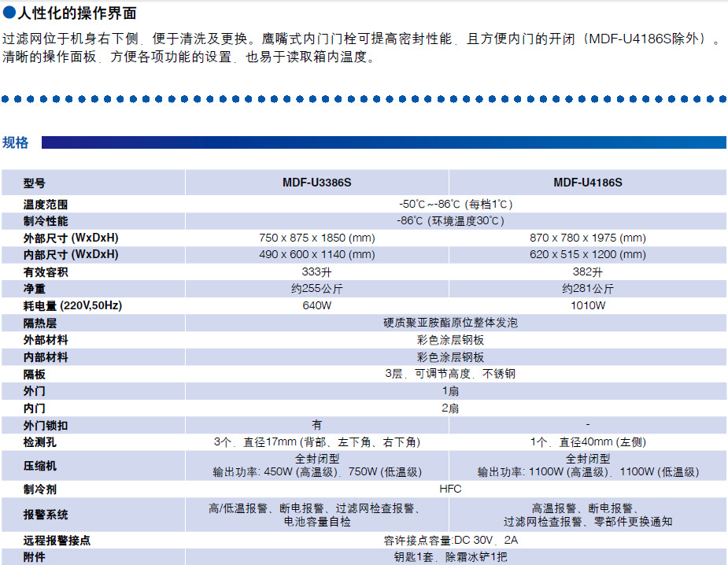
Task: Click the text '电池容量自检'
Action: point(317,522)
